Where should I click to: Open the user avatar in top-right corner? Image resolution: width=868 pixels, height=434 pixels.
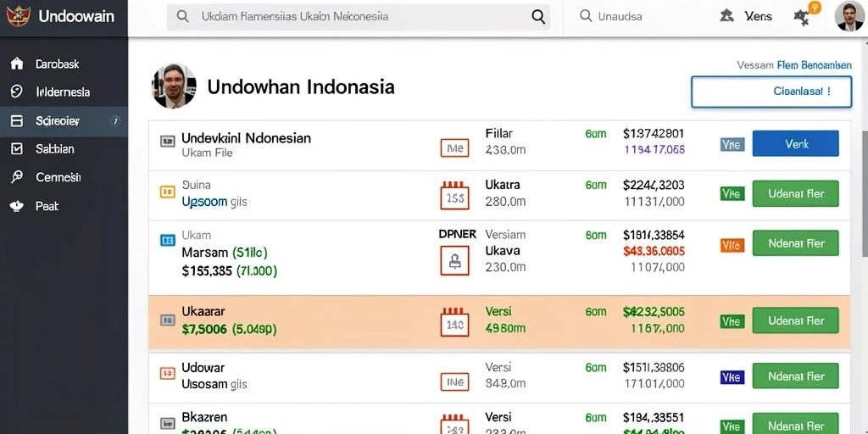coord(849,16)
